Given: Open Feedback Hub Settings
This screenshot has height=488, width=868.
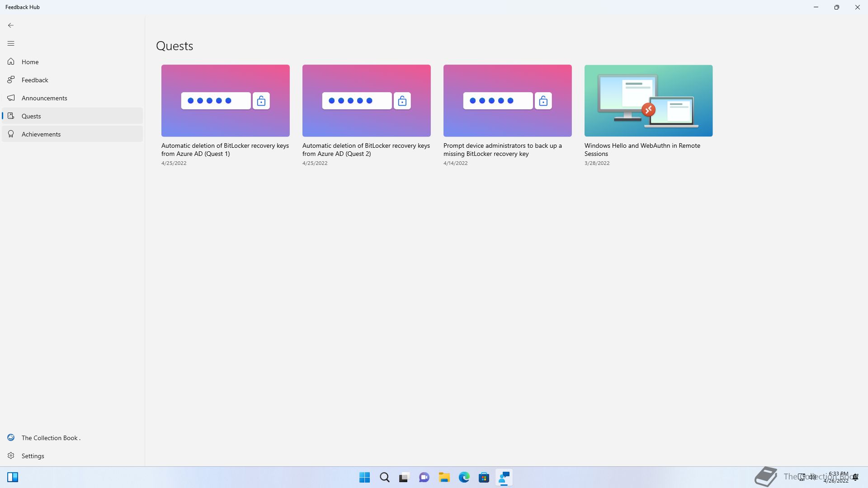Looking at the screenshot, I should (72, 456).
